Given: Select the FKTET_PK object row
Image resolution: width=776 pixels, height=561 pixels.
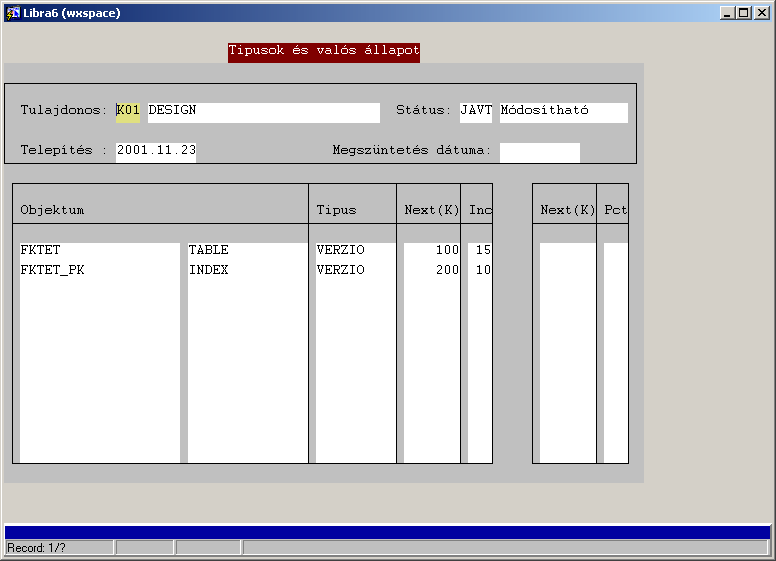Looking at the screenshot, I should point(100,270).
